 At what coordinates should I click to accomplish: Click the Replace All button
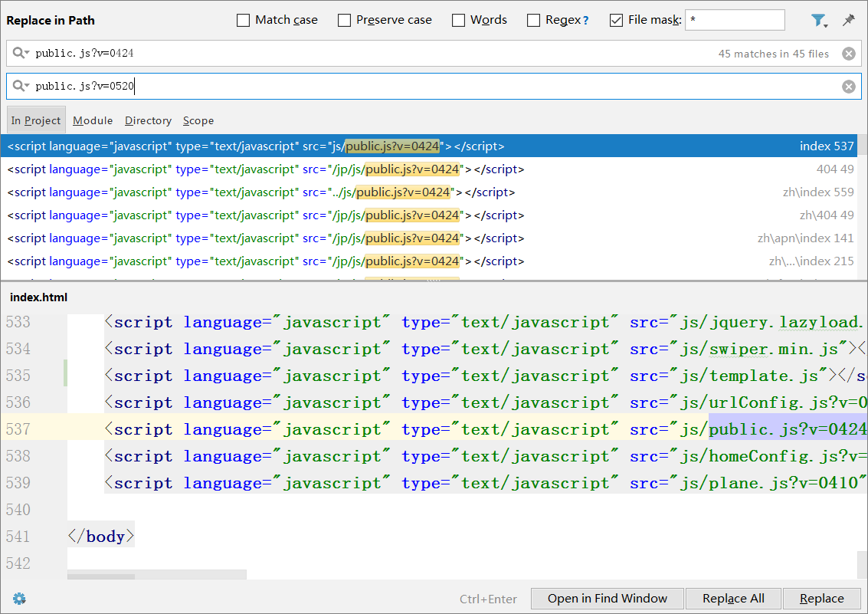(x=733, y=599)
